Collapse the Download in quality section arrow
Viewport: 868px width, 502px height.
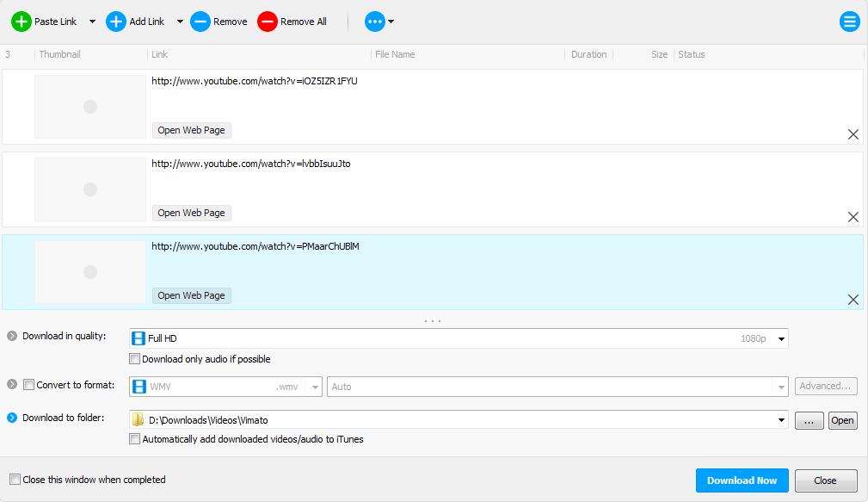pyautogui.click(x=12, y=336)
